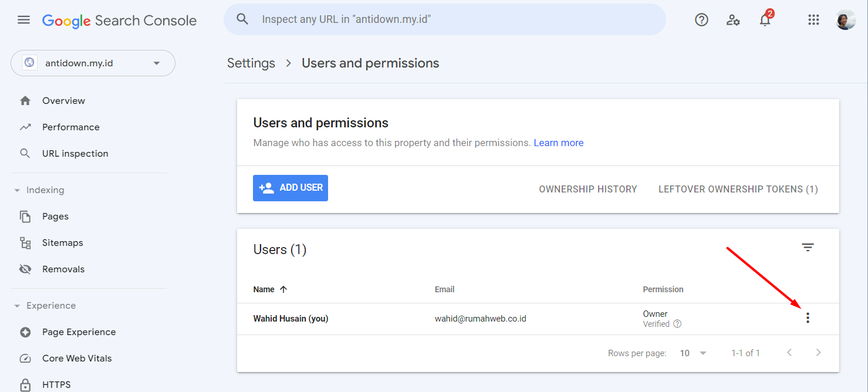This screenshot has width=868, height=392.
Task: Open user settings icon in header
Action: [733, 20]
